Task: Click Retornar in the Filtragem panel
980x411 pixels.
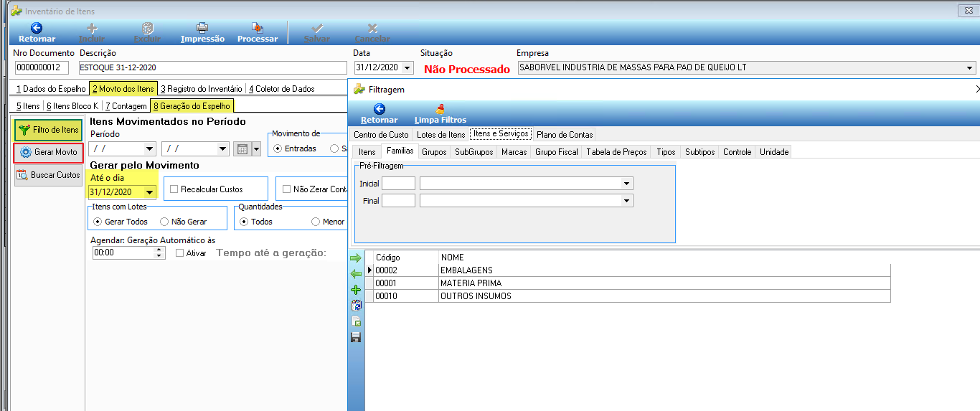Action: click(x=379, y=113)
